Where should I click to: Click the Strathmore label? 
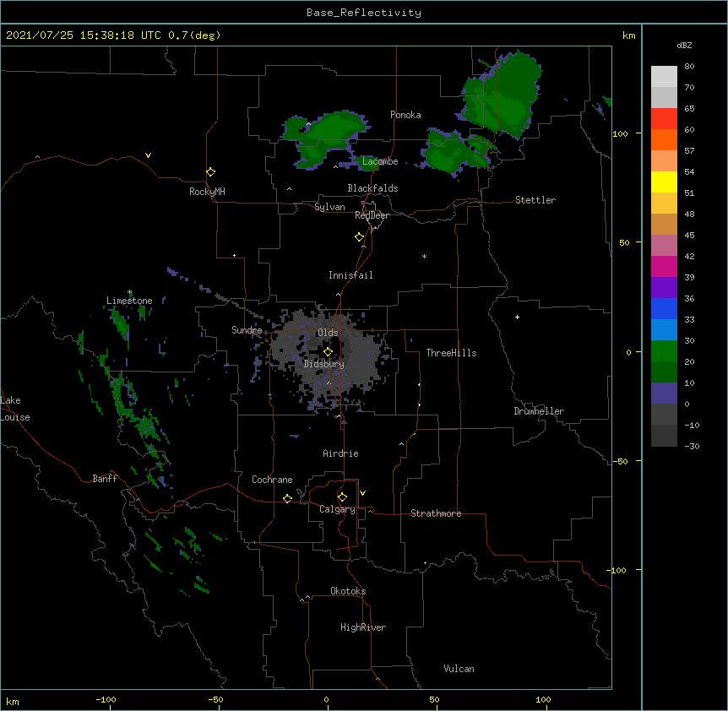(x=436, y=513)
